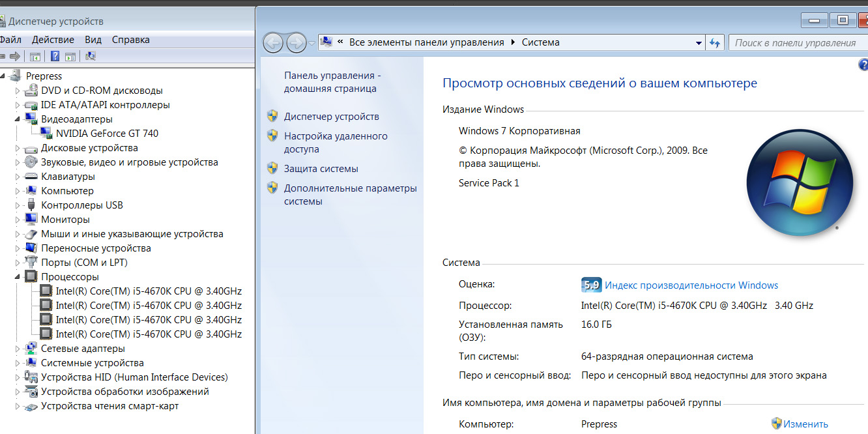Collapse the Процессоры node
This screenshot has width=868, height=434.
coord(18,277)
